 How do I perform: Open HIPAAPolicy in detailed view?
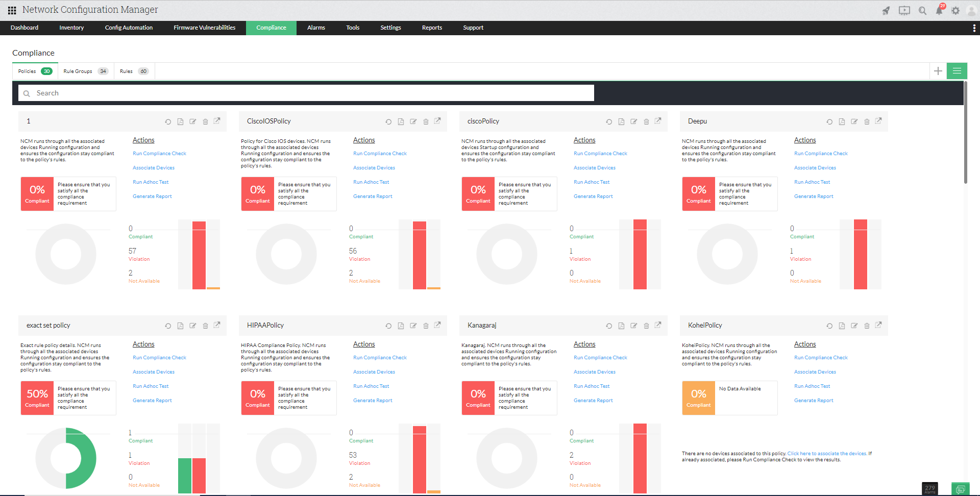click(437, 326)
